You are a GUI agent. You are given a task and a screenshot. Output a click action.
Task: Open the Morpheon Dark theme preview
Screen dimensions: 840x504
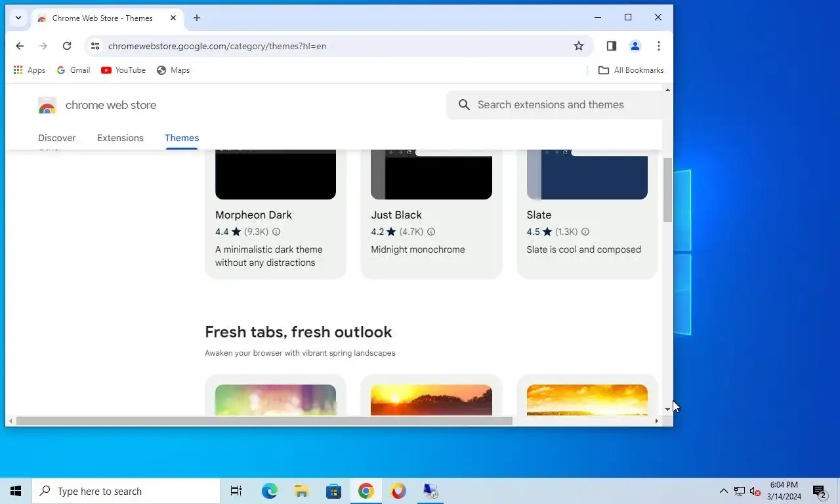tap(276, 175)
